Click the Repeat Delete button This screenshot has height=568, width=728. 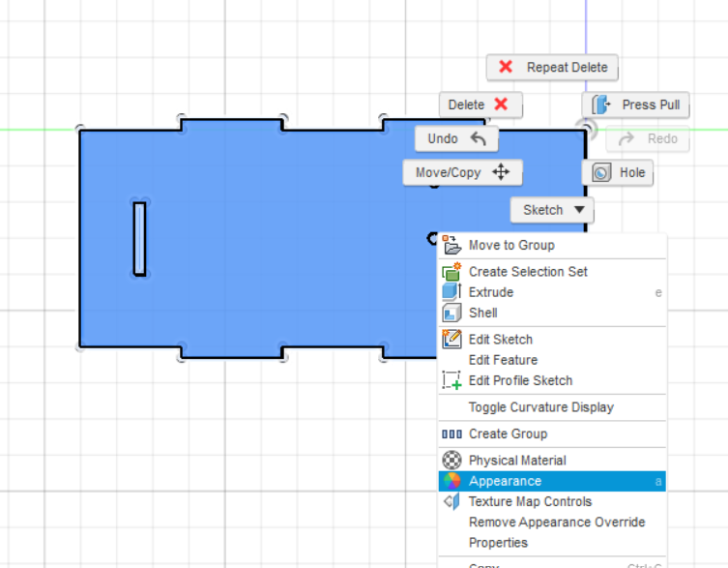pyautogui.click(x=552, y=68)
